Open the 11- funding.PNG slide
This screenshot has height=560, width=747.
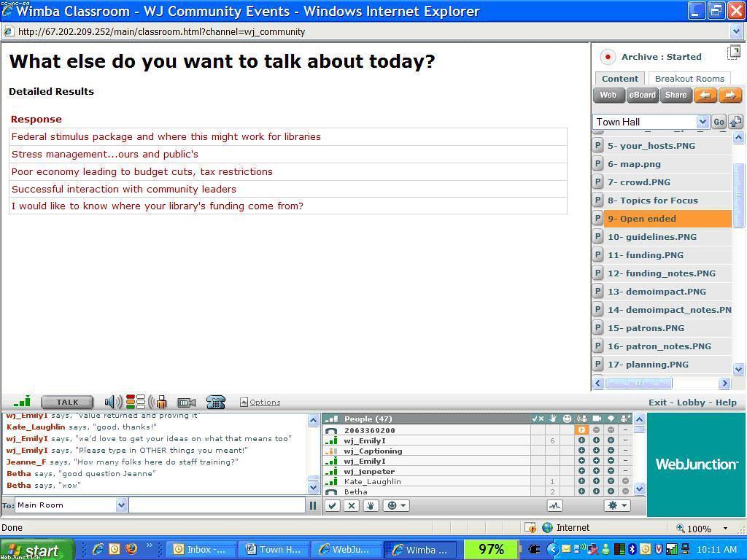[646, 255]
